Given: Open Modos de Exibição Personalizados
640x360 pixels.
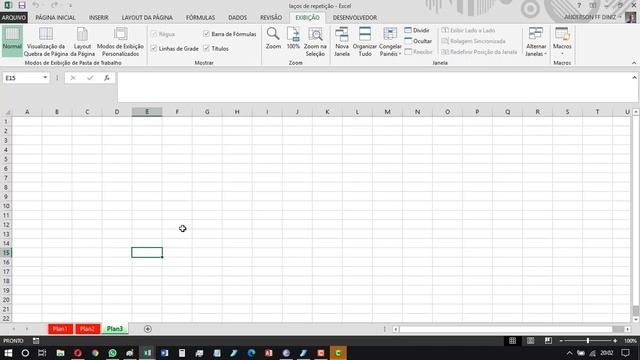Looking at the screenshot, I should pyautogui.click(x=120, y=42).
